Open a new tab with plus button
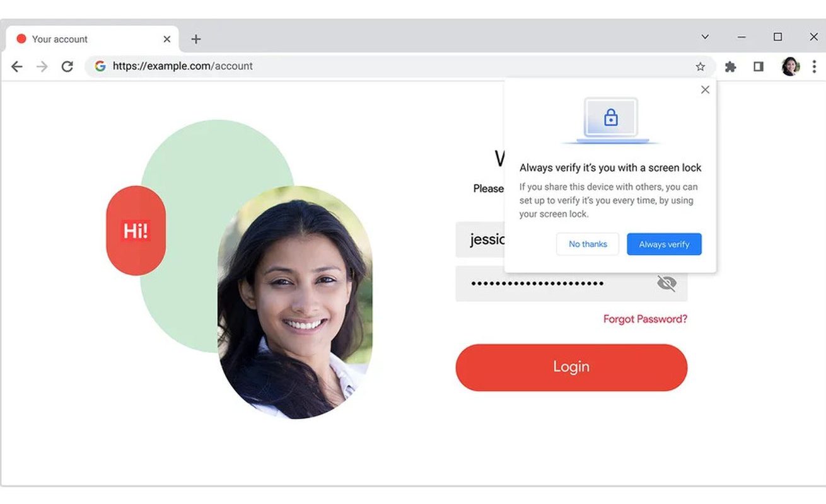This screenshot has height=504, width=826. pyautogui.click(x=196, y=39)
